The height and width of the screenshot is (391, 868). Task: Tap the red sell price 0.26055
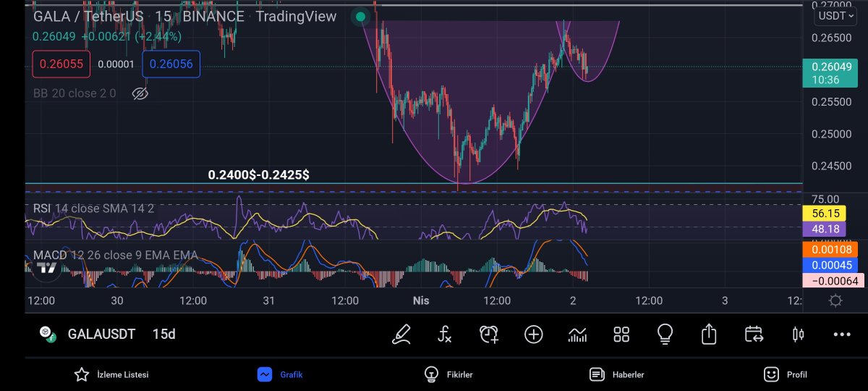click(x=61, y=64)
